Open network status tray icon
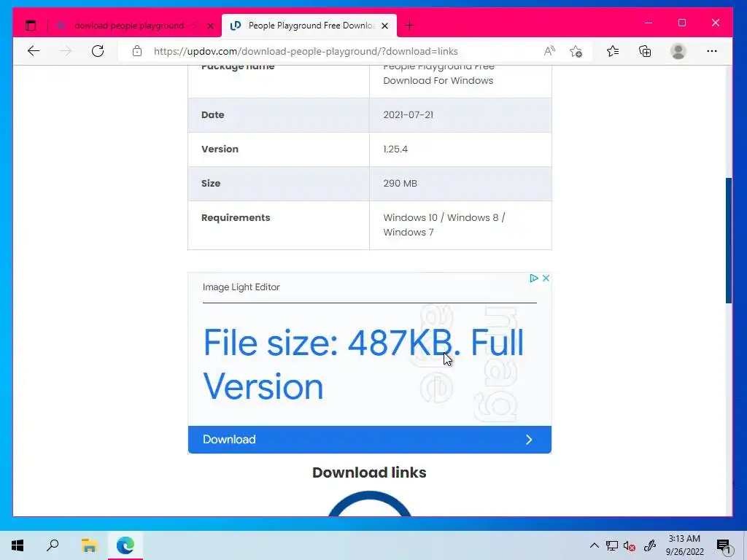Image resolution: width=747 pixels, height=560 pixels. [x=612, y=545]
